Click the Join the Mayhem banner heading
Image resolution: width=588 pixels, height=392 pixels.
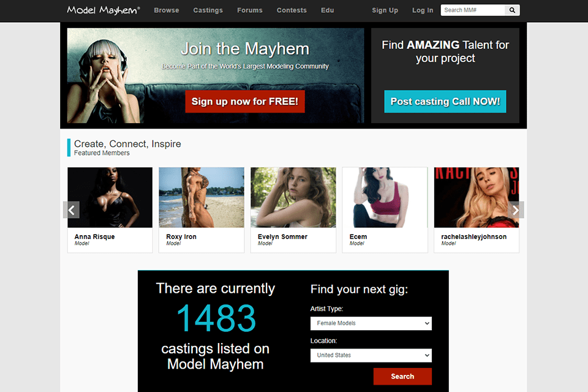click(x=245, y=49)
